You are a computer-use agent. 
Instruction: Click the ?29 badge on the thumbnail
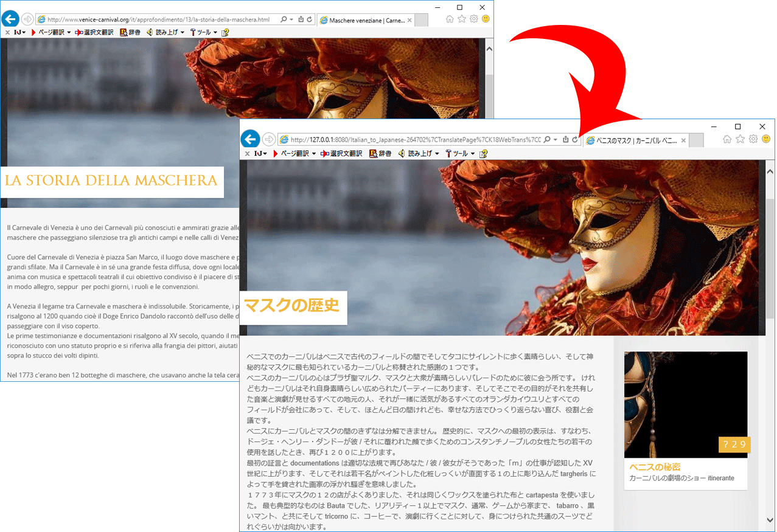coord(734,444)
